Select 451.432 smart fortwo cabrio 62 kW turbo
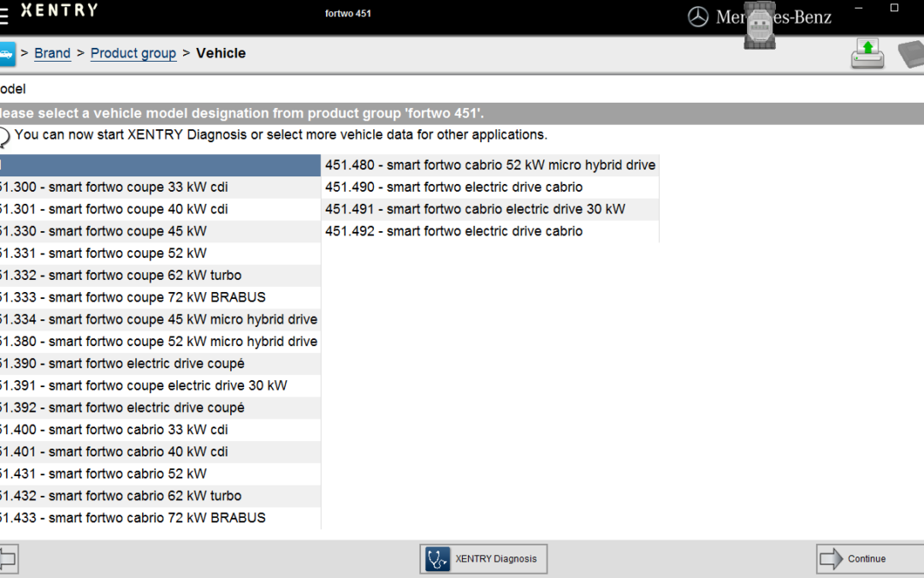 coord(160,496)
